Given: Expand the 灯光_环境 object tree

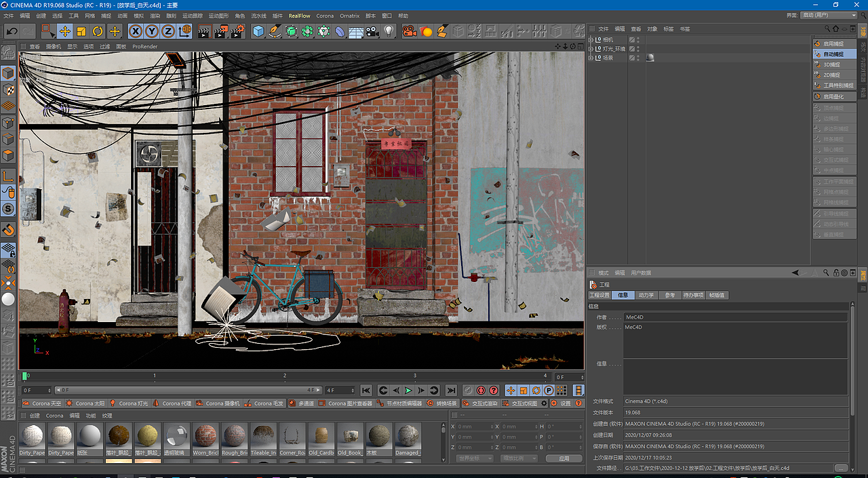Looking at the screenshot, I should pyautogui.click(x=591, y=49).
